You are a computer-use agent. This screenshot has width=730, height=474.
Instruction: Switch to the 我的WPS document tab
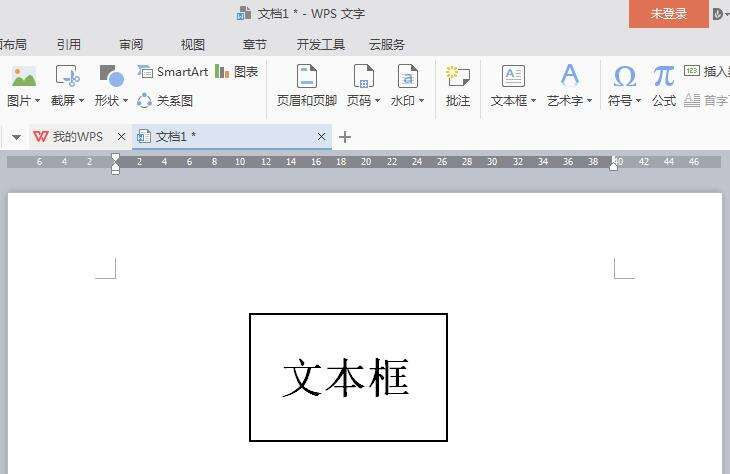(x=77, y=136)
